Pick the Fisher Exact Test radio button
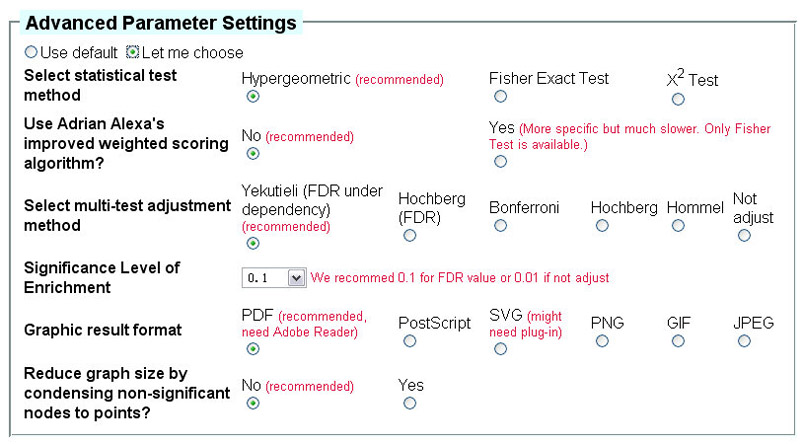The height and width of the screenshot is (444, 803). (500, 96)
